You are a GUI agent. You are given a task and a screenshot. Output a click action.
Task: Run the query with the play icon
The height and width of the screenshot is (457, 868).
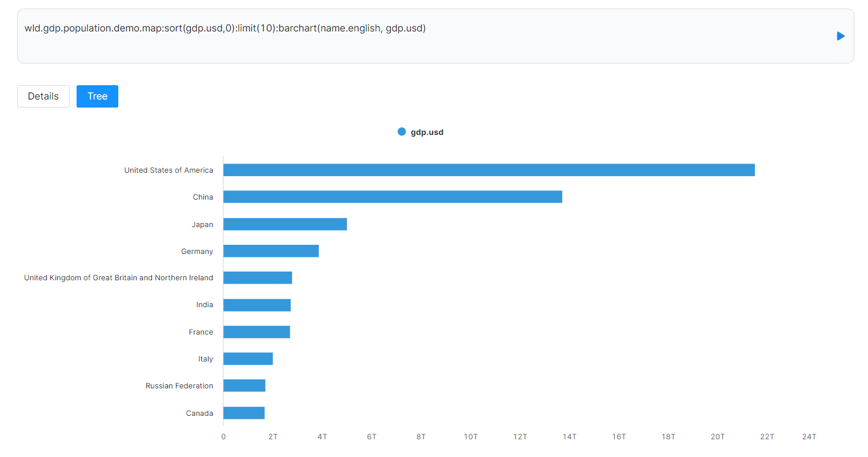841,36
